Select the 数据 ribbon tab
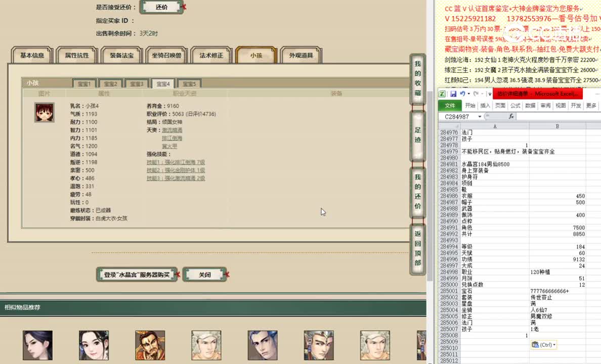Image resolution: width=601 pixels, height=364 pixels. pyautogui.click(x=530, y=106)
